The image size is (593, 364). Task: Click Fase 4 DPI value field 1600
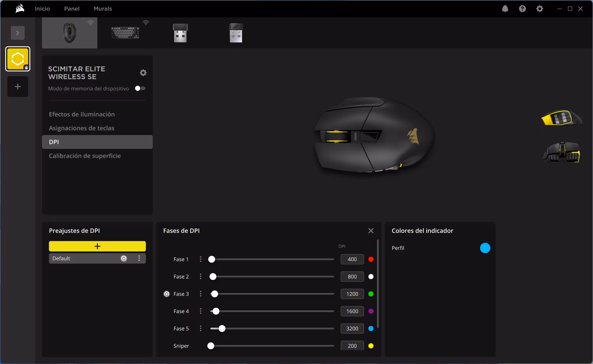352,311
